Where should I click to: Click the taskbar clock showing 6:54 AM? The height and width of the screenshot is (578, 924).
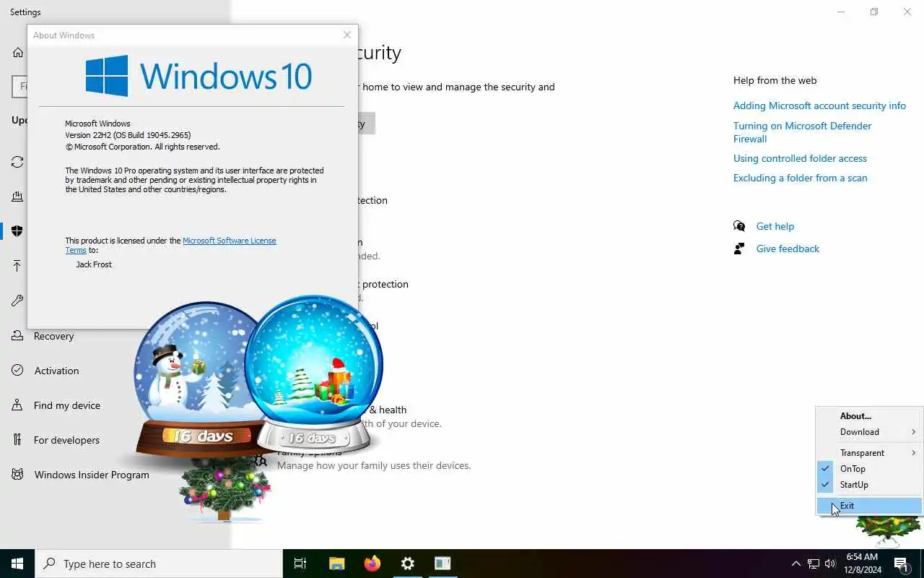[864, 564]
